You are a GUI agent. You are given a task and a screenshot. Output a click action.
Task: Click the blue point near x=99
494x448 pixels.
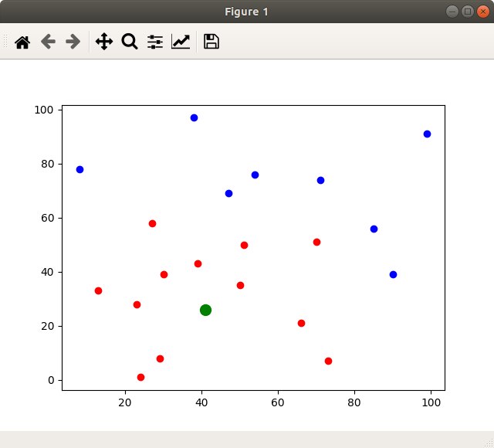(427, 134)
